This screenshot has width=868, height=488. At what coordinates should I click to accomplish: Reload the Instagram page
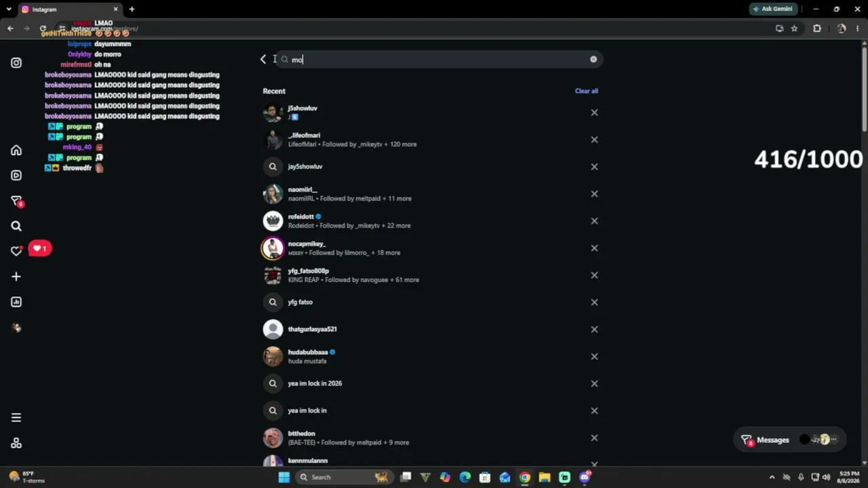pyautogui.click(x=43, y=28)
